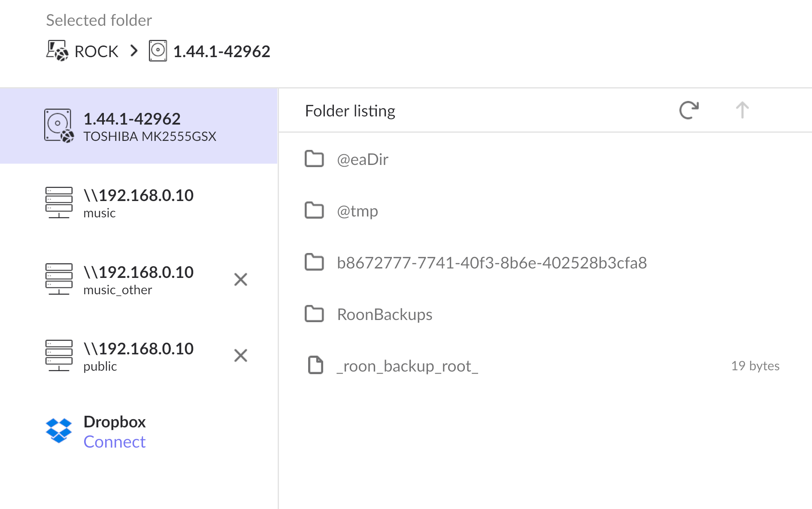812x509 pixels.
Task: Click the music share network server icon
Action: [x=59, y=202]
